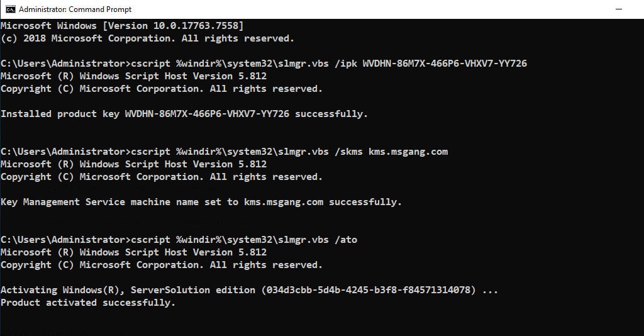The width and height of the screenshot is (644, 336).
Task: Click the 2018 Microsoft Corporation copyright line
Action: [147, 38]
